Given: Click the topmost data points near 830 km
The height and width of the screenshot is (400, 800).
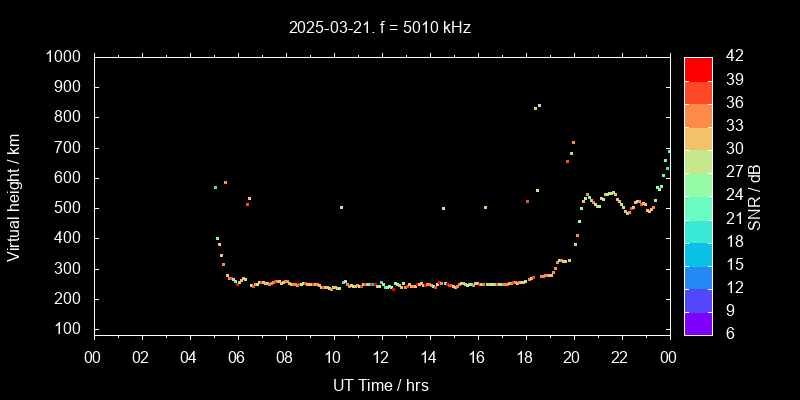Looking at the screenshot, I should [x=537, y=107].
